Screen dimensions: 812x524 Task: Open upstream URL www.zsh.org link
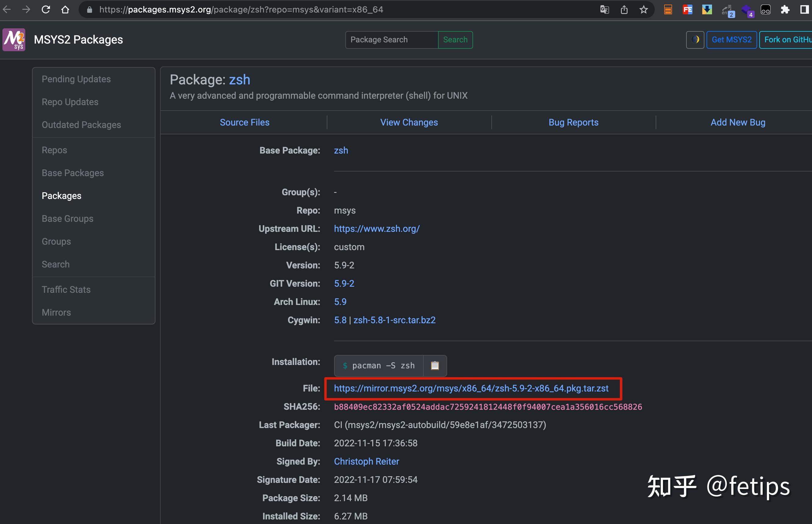(376, 229)
